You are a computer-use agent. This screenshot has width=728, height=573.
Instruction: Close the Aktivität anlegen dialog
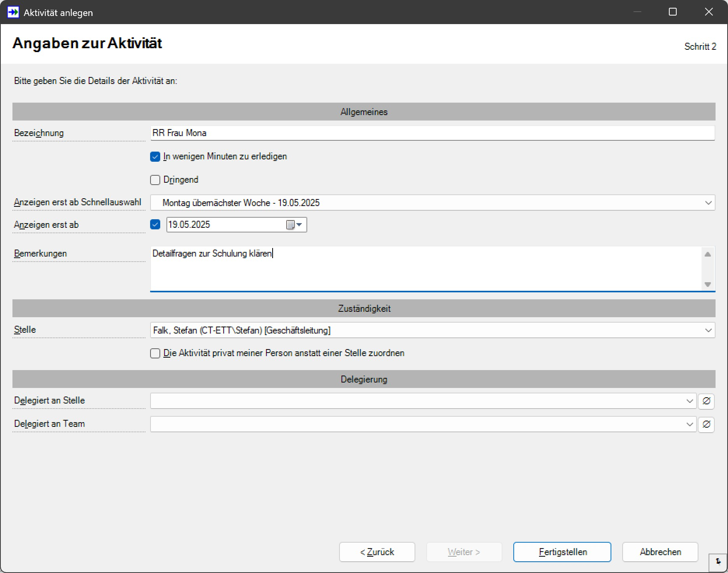pos(709,12)
